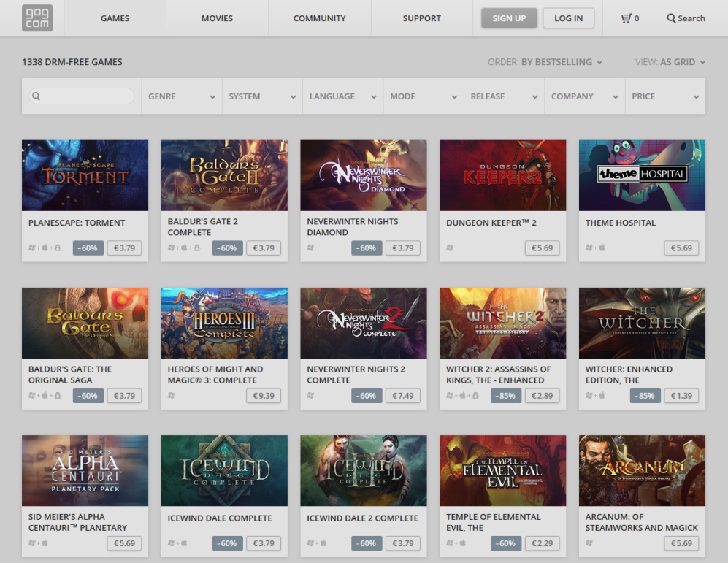The width and height of the screenshot is (728, 563).
Task: Change order by Bestselling dropdown
Action: coord(562,62)
